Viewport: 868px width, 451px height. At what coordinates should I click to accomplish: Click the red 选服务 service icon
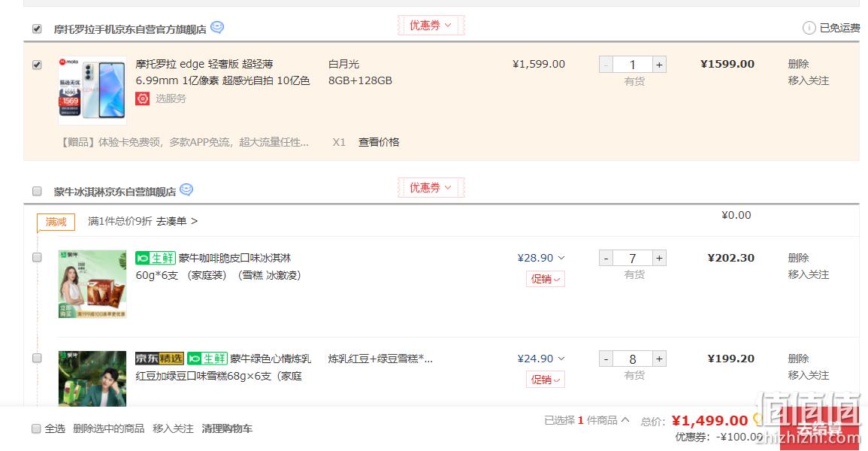pyautogui.click(x=142, y=98)
